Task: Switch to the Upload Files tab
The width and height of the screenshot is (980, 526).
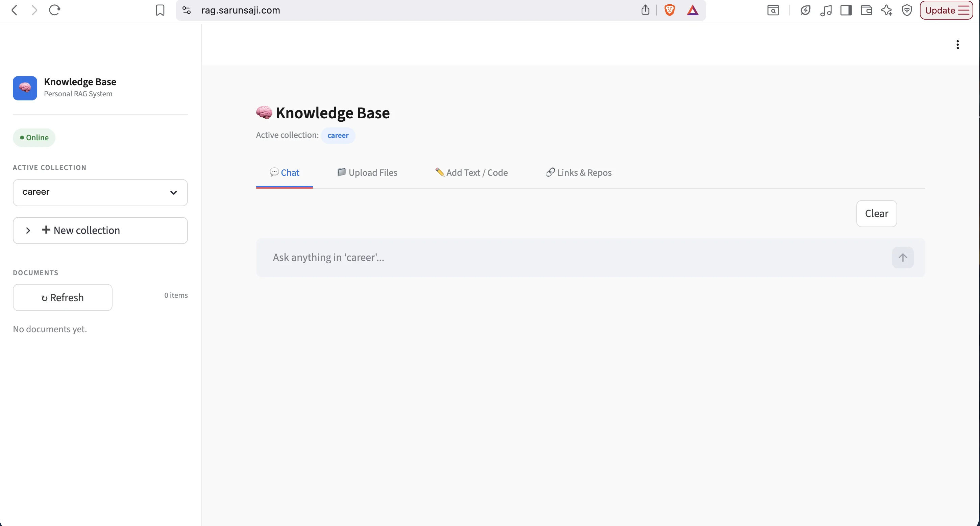Action: [x=367, y=173]
